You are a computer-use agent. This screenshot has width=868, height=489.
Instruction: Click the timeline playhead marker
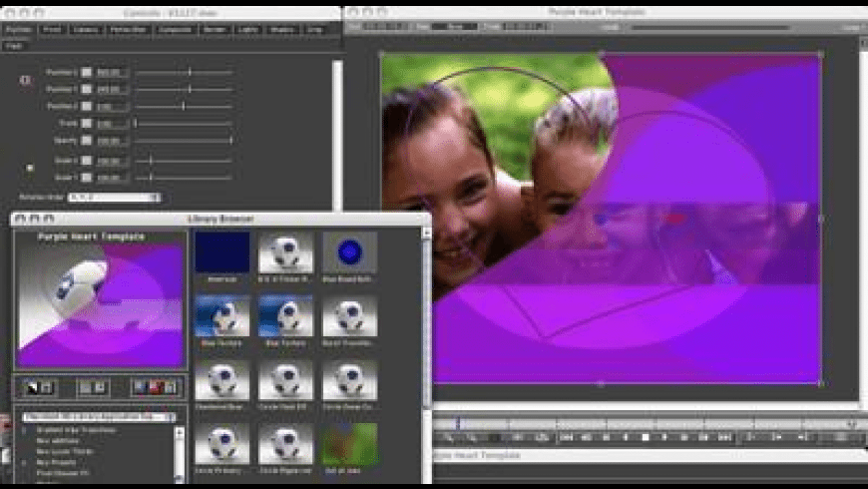tap(458, 424)
